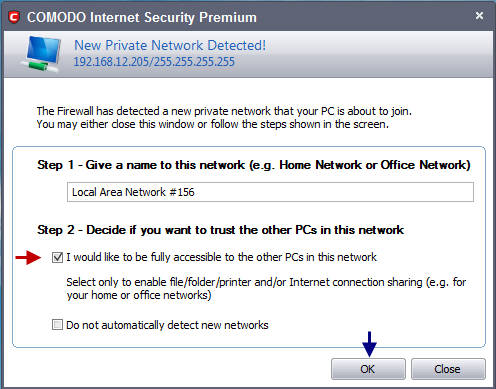The image size is (496, 389).
Task: Click the 'Select only to enable file/folder/printer' note
Action: [266, 289]
